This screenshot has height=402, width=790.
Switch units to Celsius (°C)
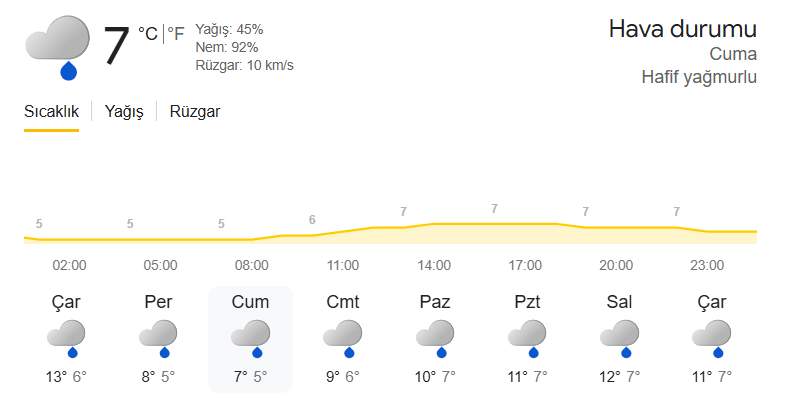coord(148,34)
